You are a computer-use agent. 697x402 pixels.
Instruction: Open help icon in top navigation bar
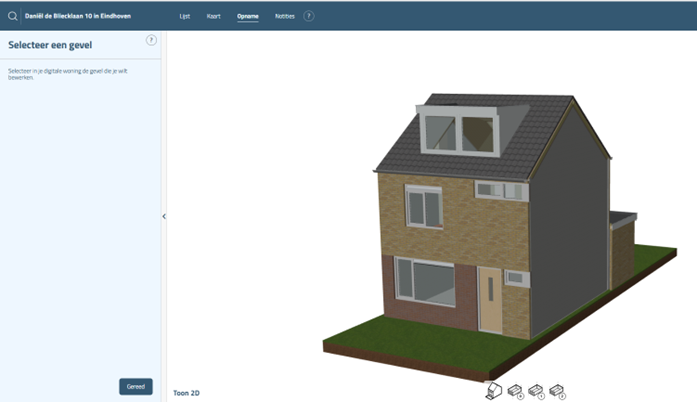(x=308, y=16)
